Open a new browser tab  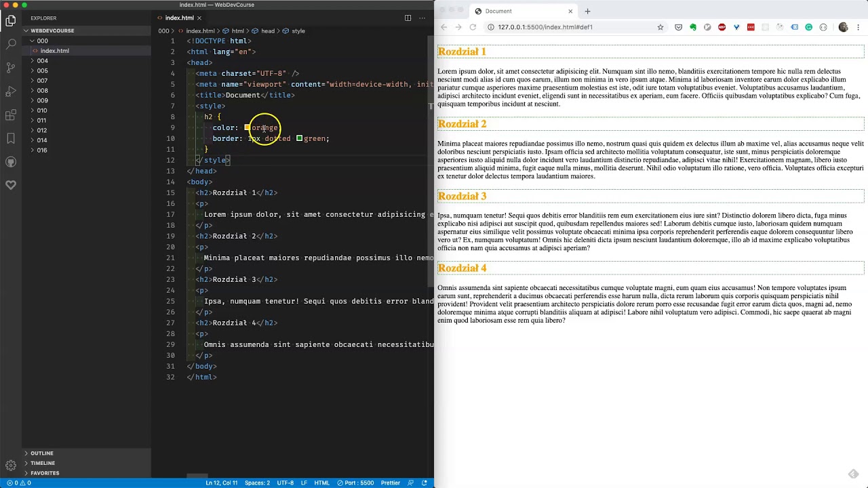(x=587, y=11)
